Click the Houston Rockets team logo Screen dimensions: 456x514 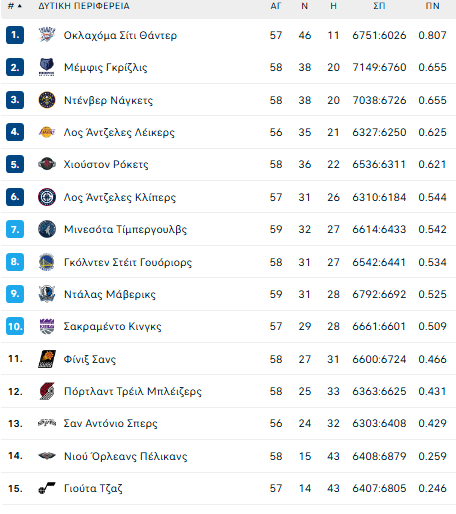(47, 164)
